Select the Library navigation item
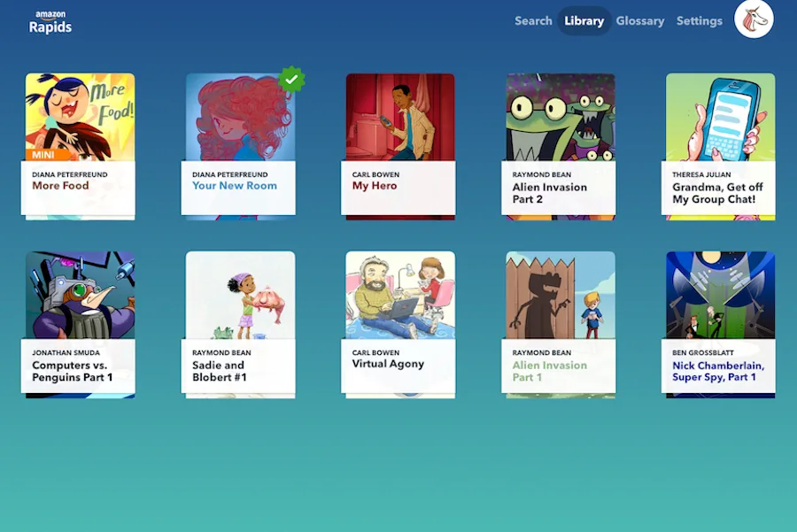This screenshot has width=797, height=532. tap(584, 20)
